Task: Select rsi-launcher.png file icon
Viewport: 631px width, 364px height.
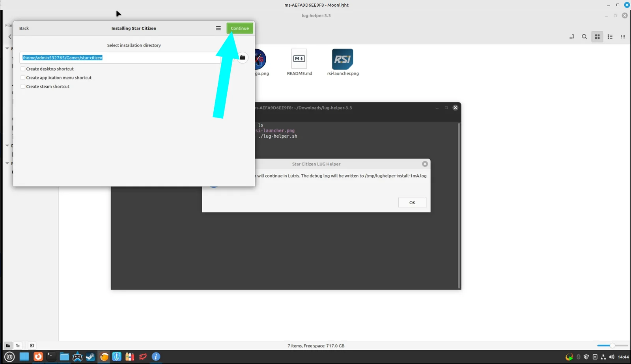Action: click(343, 62)
